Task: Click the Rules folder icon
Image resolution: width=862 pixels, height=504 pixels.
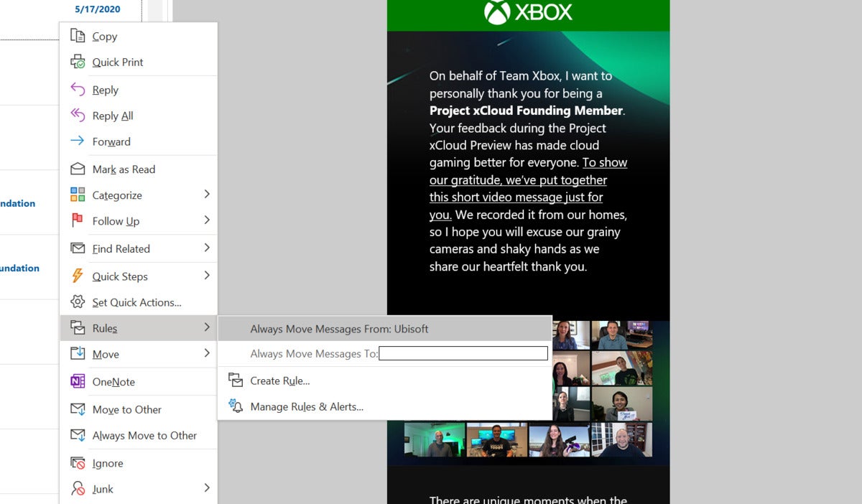Action: coord(78,328)
